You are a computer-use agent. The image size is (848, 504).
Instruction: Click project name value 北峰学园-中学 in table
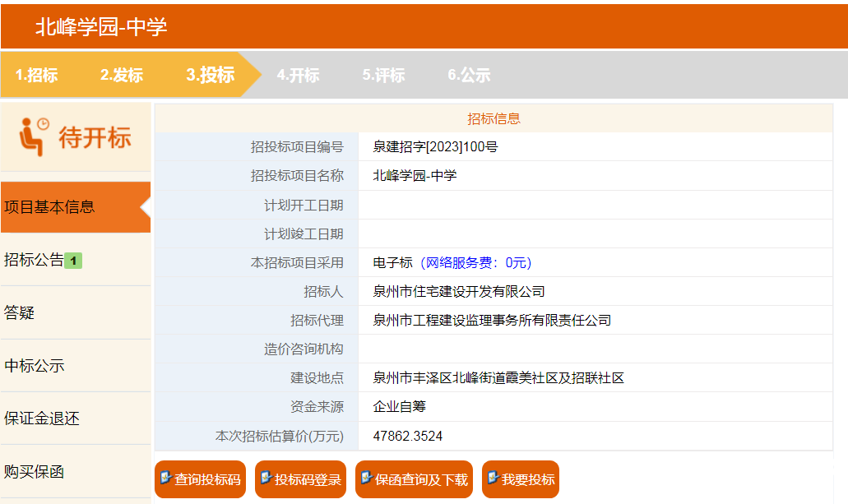pos(415,176)
